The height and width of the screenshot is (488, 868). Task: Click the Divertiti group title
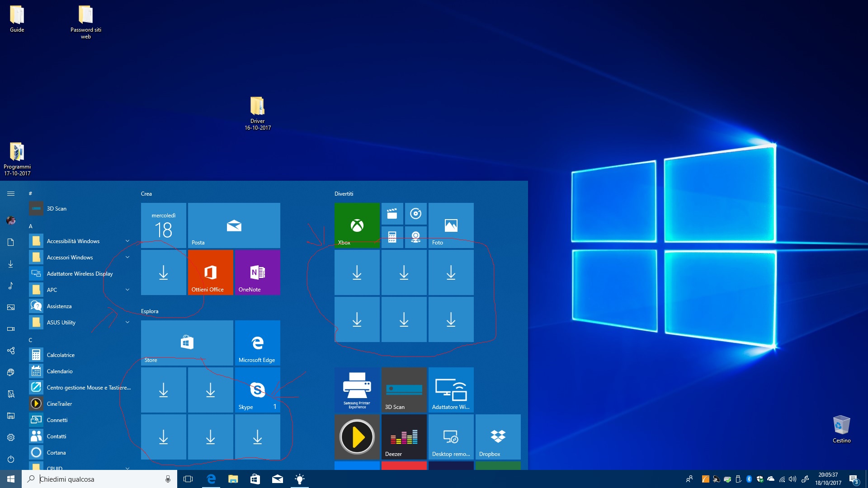point(344,194)
